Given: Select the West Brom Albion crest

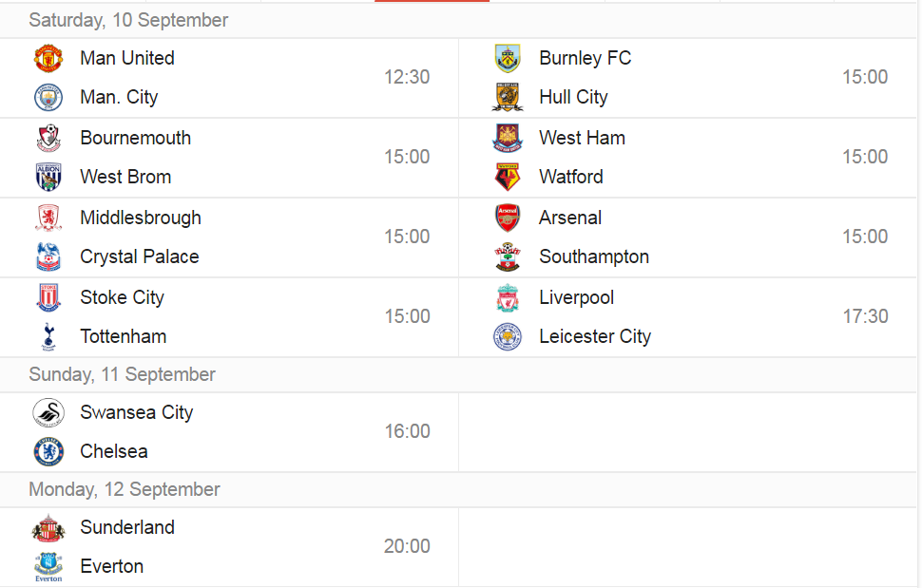Looking at the screenshot, I should (48, 177).
